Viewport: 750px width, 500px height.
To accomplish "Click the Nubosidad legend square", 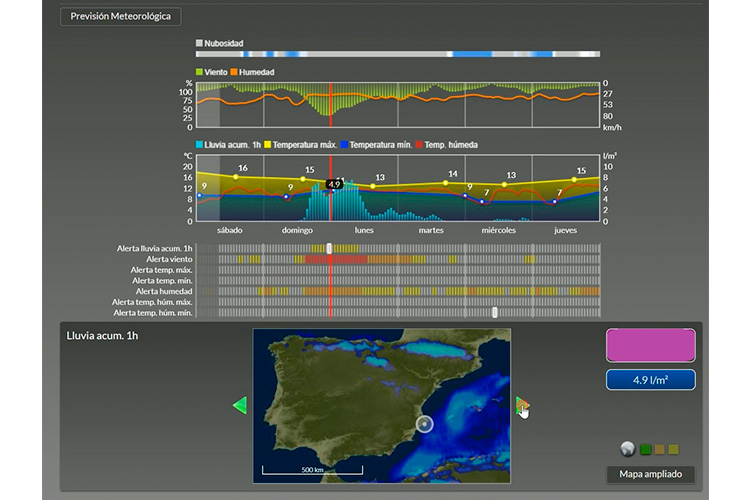I will [200, 44].
